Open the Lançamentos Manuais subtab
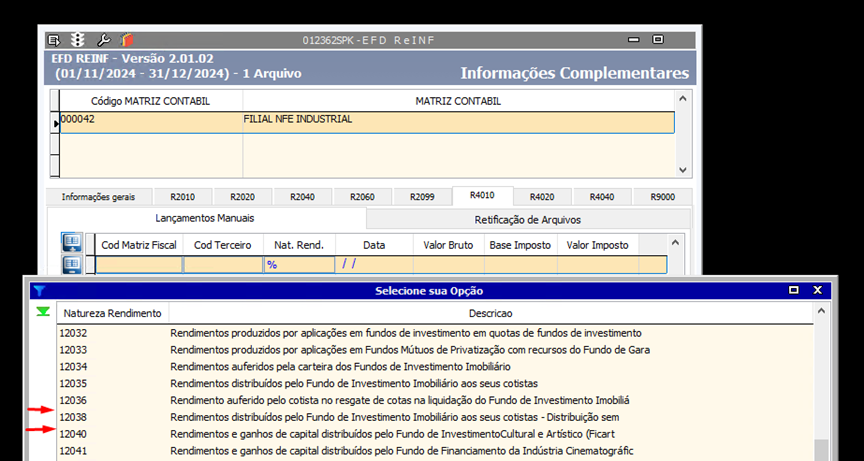864x461 pixels. click(205, 218)
